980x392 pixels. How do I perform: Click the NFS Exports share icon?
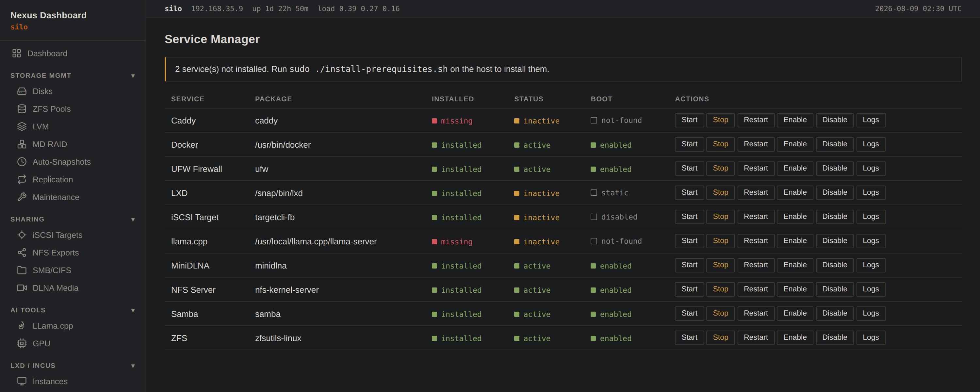coord(22,253)
